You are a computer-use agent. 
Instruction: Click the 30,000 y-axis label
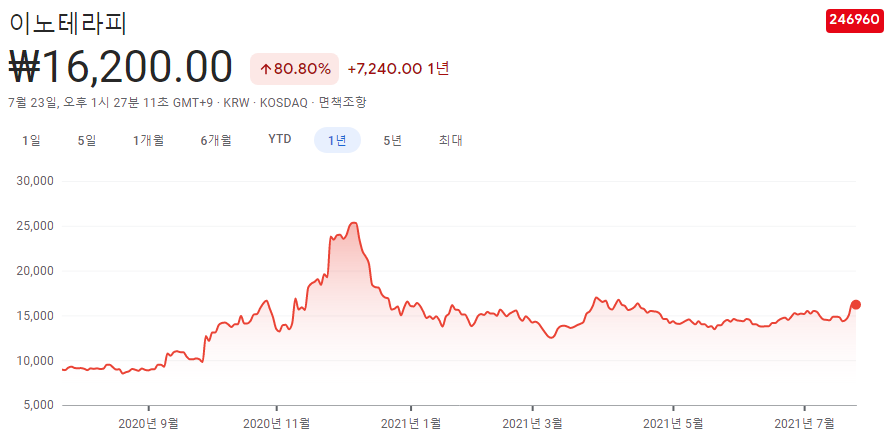(36, 181)
